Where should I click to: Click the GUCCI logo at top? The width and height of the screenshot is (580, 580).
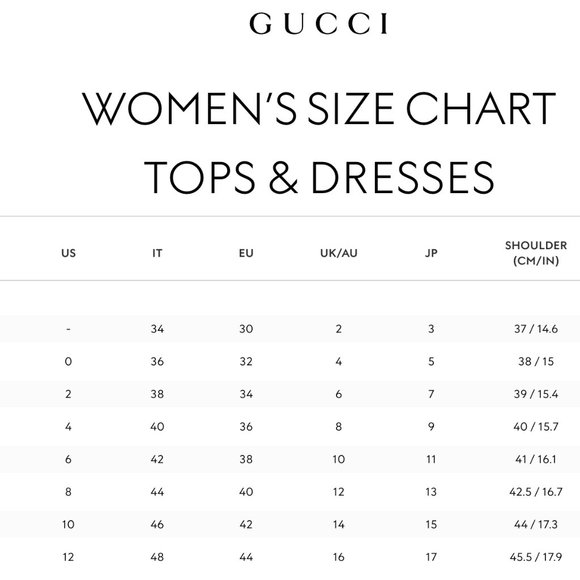[318, 24]
